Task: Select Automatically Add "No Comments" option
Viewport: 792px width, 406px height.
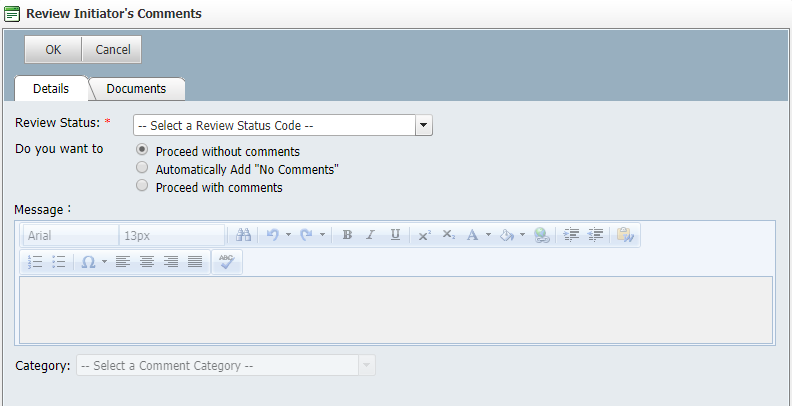Action: (142, 167)
